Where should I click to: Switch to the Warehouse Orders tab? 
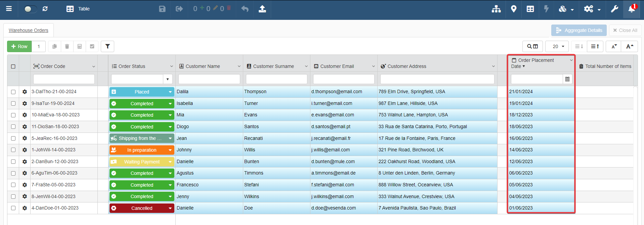(29, 30)
